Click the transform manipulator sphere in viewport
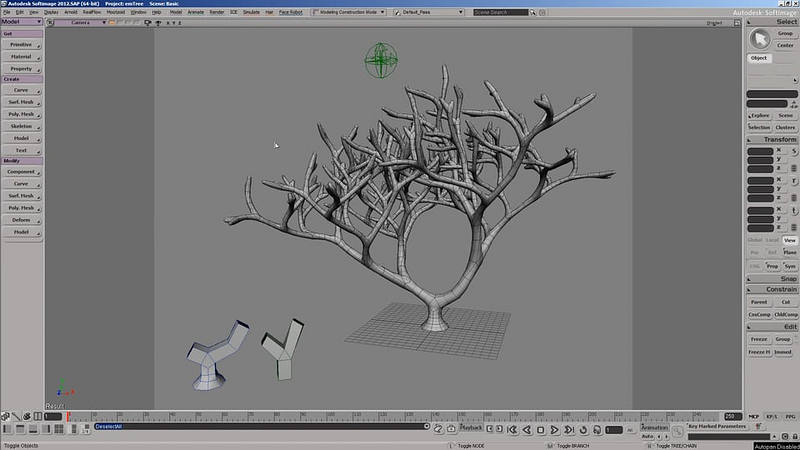 380,60
